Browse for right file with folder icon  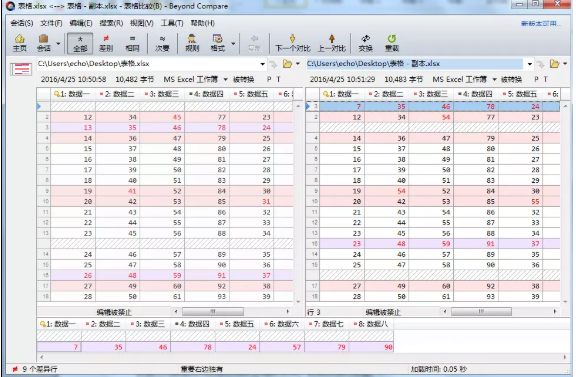tap(554, 64)
